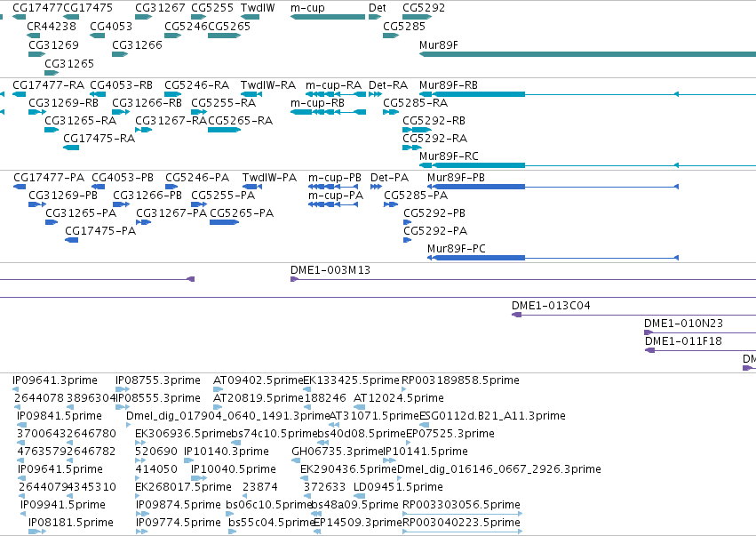Image resolution: width=756 pixels, height=536 pixels.
Task: Click the CG5265-PA protein label
Action: tap(242, 213)
